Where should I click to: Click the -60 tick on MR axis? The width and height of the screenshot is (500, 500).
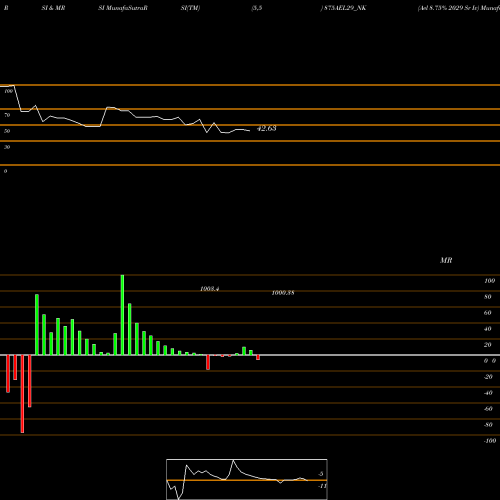click(x=488, y=409)
